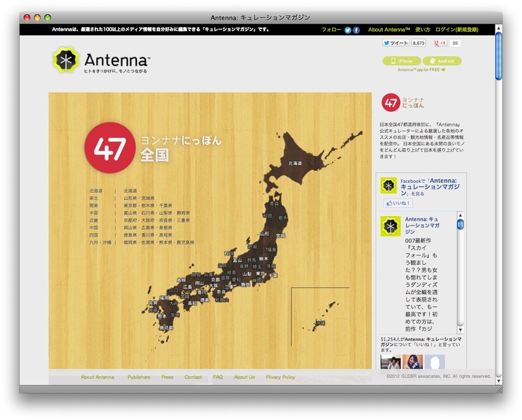Select 岡山 on the Japan map
Viewport: 522px width, 420px height.
pos(199,283)
